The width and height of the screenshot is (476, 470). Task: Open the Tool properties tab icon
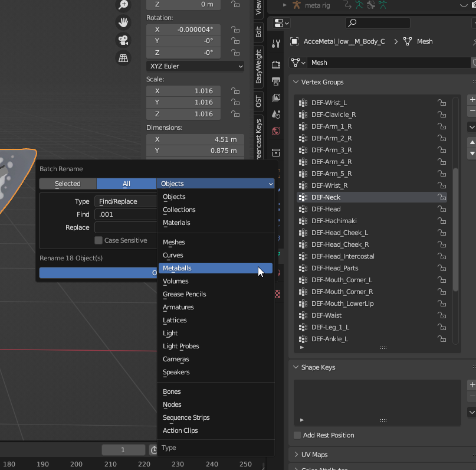[276, 44]
